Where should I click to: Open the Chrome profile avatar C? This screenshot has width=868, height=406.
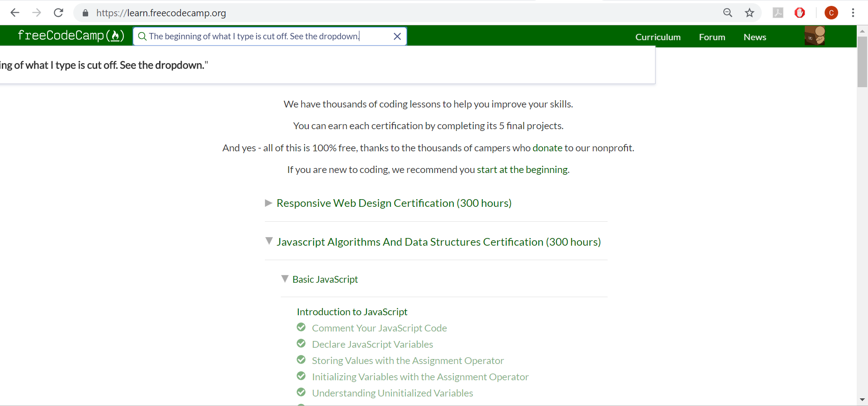[831, 13]
